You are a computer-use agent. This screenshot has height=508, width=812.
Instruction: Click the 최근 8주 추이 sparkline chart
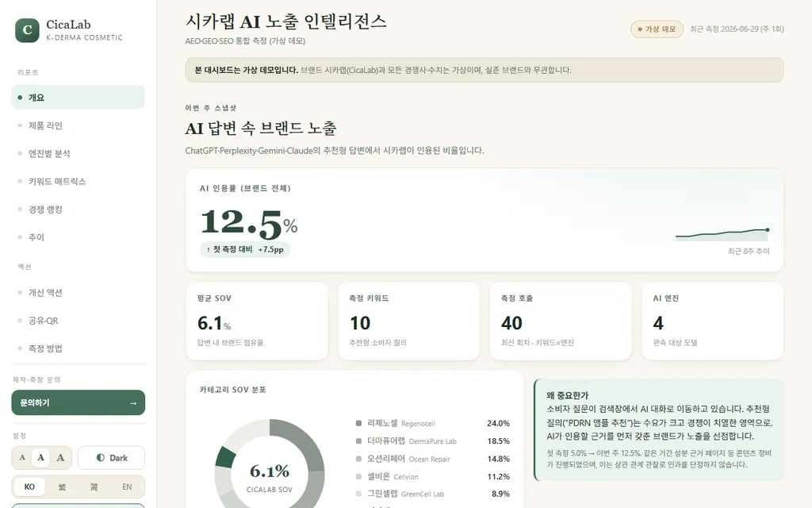click(722, 235)
